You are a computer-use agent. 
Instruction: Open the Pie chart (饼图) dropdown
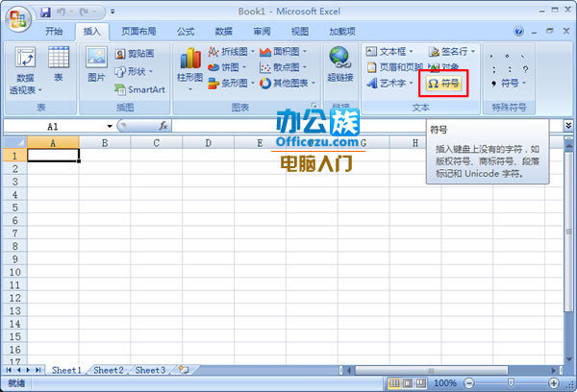pos(227,67)
